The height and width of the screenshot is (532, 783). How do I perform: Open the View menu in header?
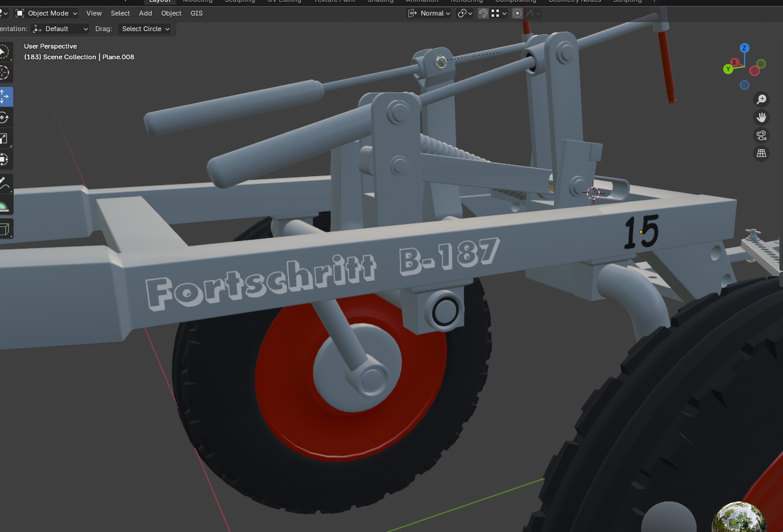[x=94, y=13]
